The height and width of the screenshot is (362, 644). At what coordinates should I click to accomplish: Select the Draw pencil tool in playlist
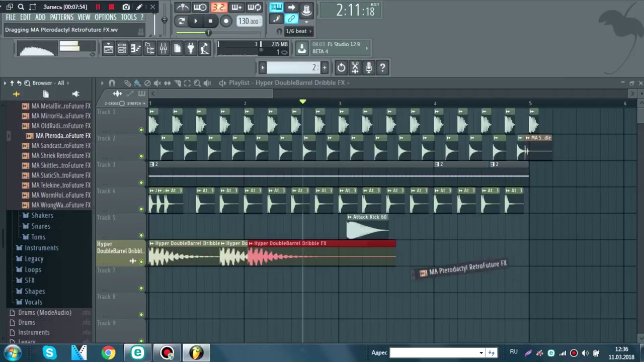tap(128, 83)
